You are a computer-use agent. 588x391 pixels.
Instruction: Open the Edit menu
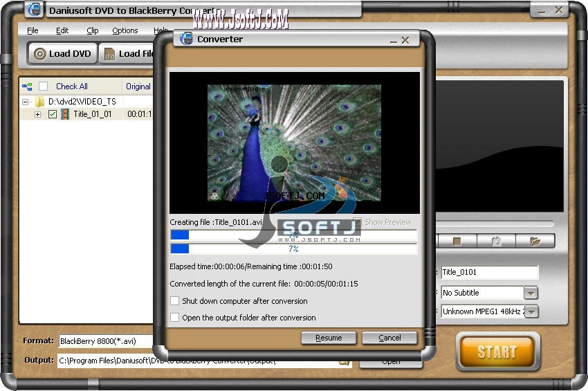(x=62, y=30)
